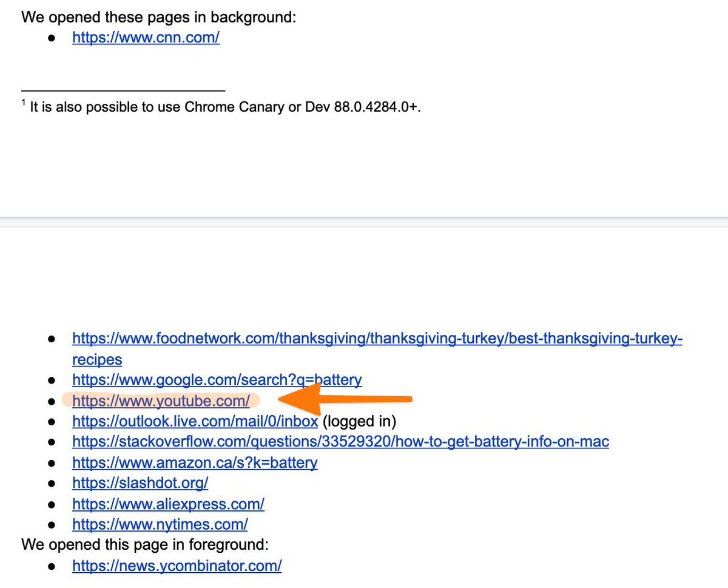Open the Amazon.ca battery search link
This screenshot has width=728, height=588.
pos(195,462)
